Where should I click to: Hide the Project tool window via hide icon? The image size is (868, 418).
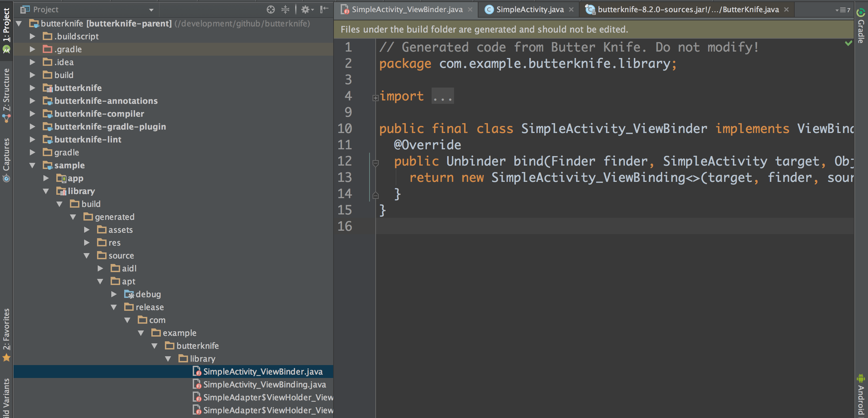pos(324,9)
